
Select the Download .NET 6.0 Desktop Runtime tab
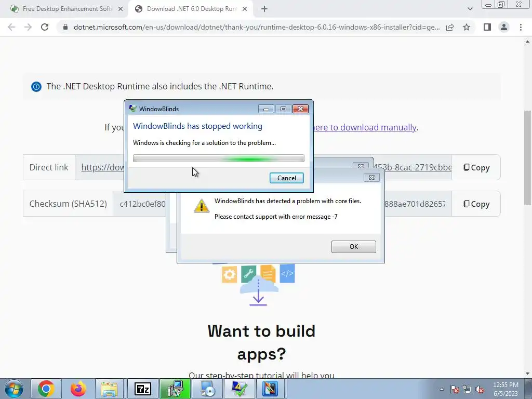click(192, 9)
